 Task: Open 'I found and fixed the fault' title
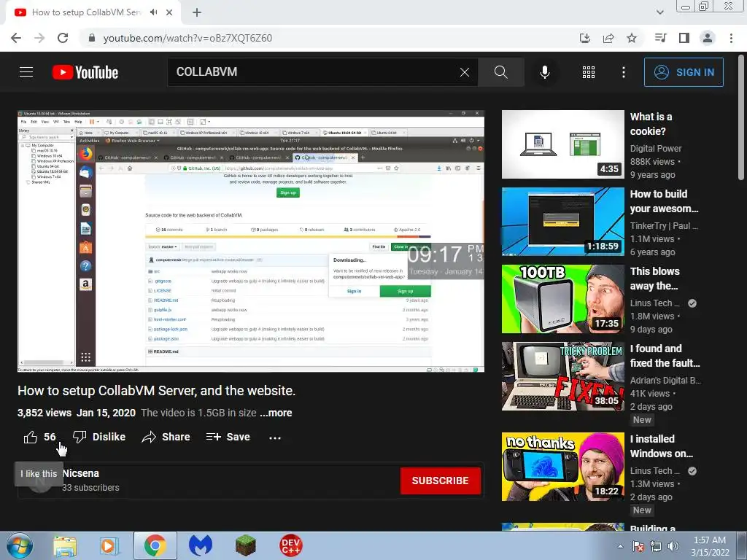[665, 356]
